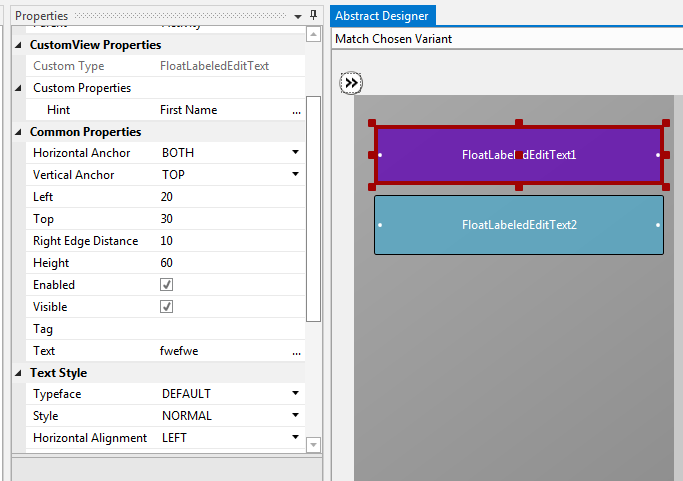Click the Typeface property label
Viewport: 683px width, 481px height.
57,394
